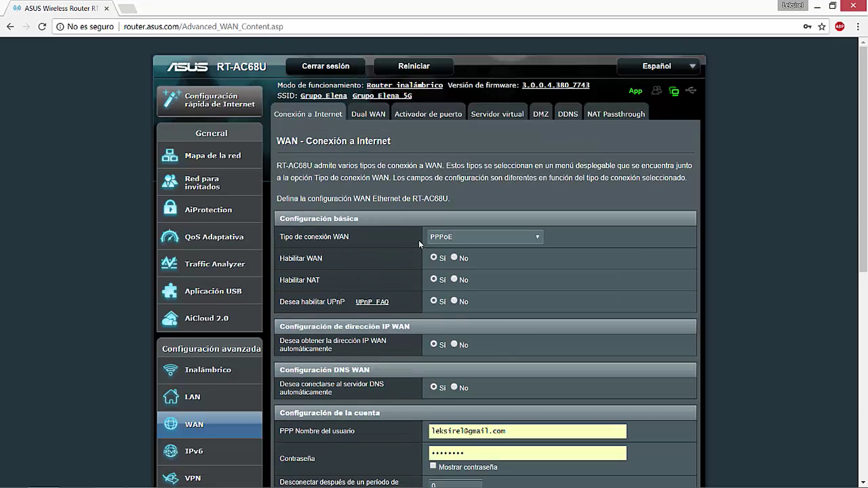Open Red para invitados icon
The height and width of the screenshot is (488, 868).
tap(170, 182)
